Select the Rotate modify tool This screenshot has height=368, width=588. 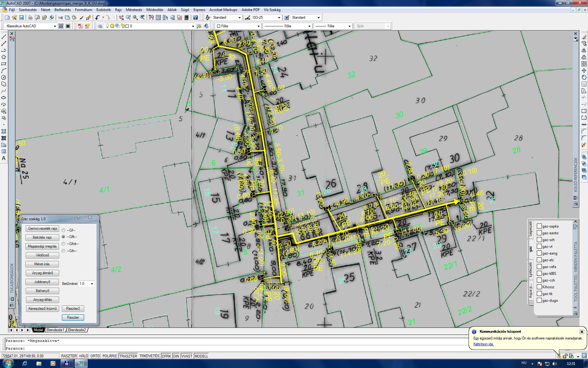click(x=584, y=77)
